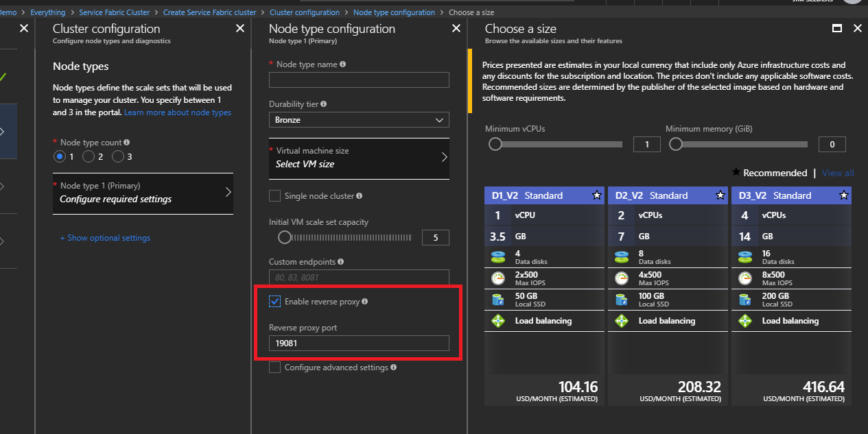Click Load balancing icon on D3_V2 card
This screenshot has width=868, height=434.
point(744,321)
